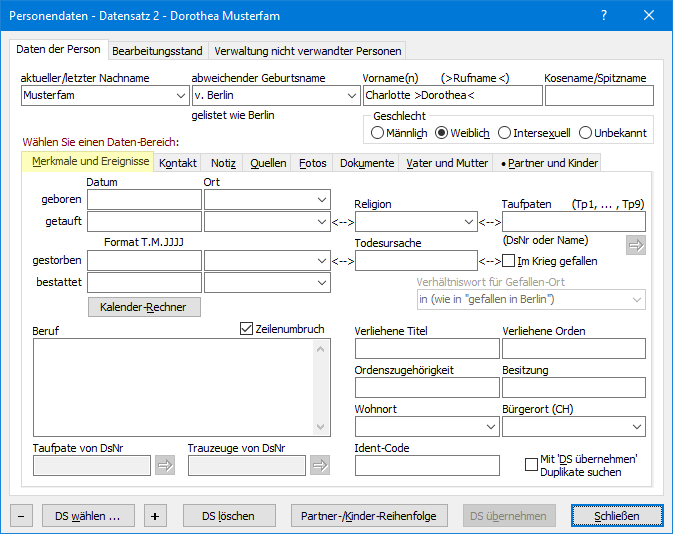This screenshot has width=673, height=534.
Task: Select the Männlich gender option
Action: click(378, 133)
